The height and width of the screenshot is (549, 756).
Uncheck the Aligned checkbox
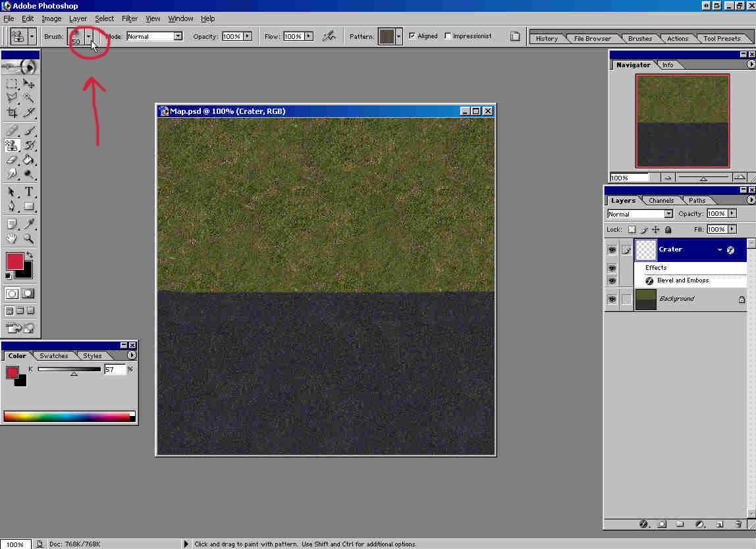(412, 36)
